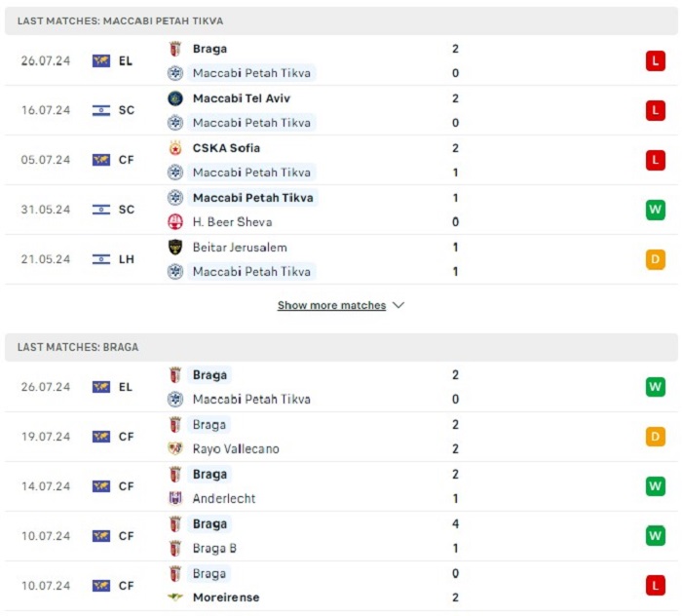Screen dimensions: 682x616
Task: Open the 19.07.24 Braga vs Rayo Vallecano row
Action: click(341, 437)
